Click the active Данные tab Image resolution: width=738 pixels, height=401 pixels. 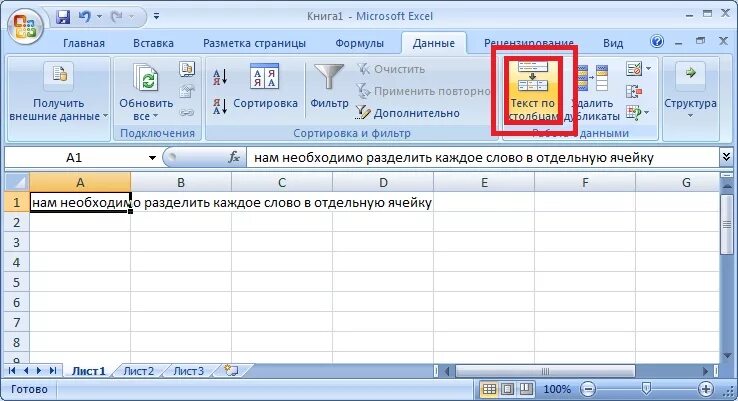[433, 43]
